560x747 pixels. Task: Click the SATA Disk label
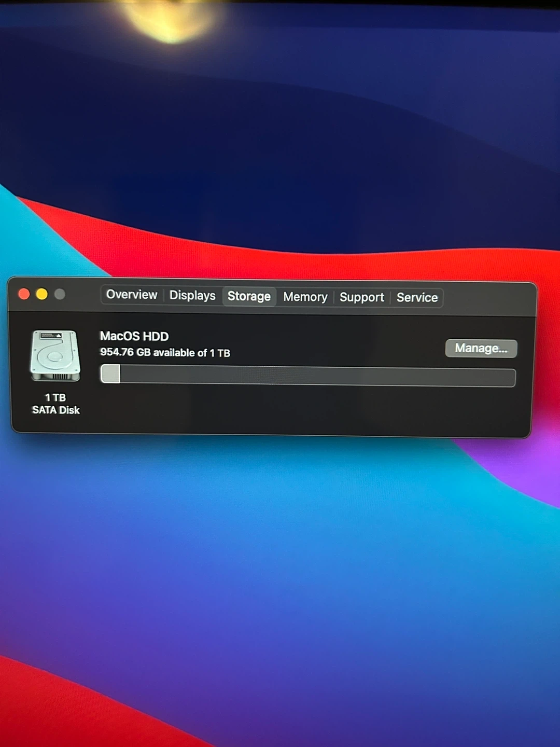point(56,410)
